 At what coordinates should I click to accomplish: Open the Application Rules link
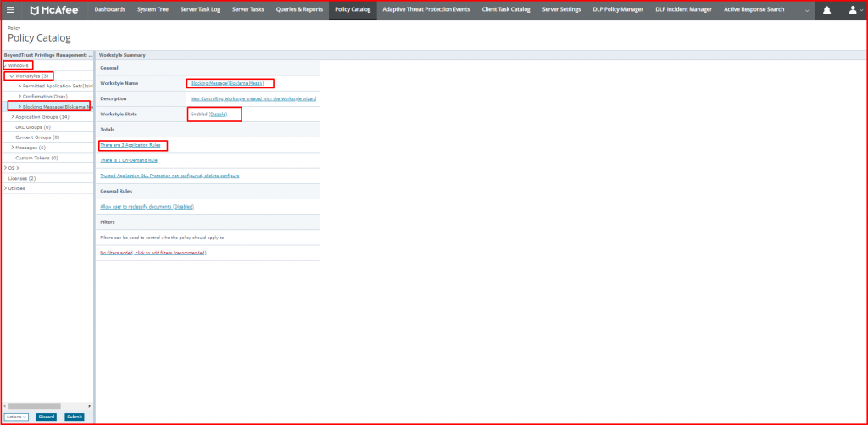(x=131, y=145)
